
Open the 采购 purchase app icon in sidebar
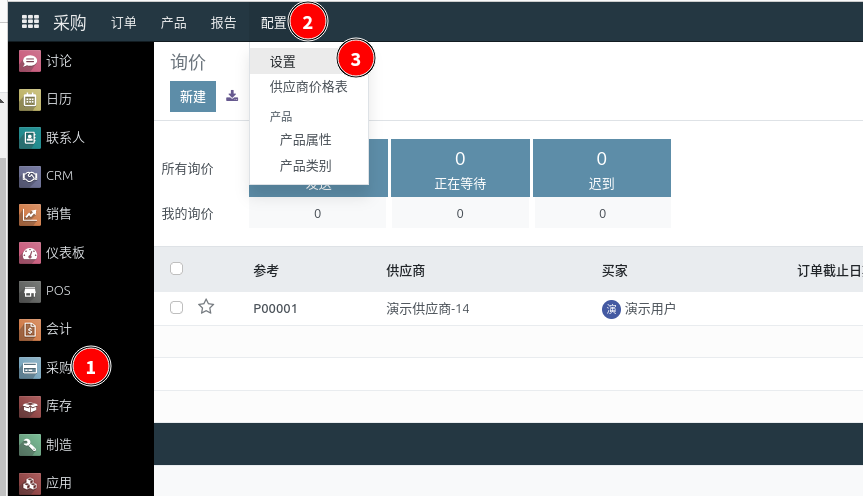pos(30,368)
